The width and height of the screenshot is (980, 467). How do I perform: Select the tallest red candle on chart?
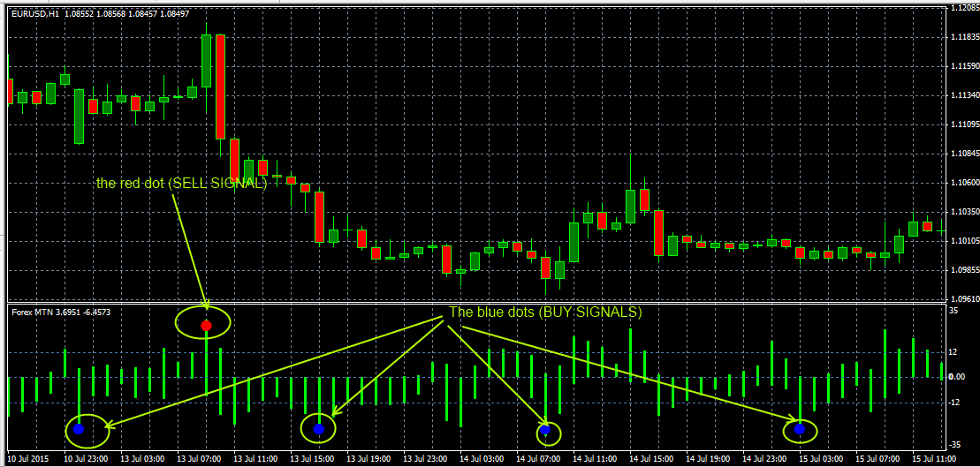coord(220,87)
